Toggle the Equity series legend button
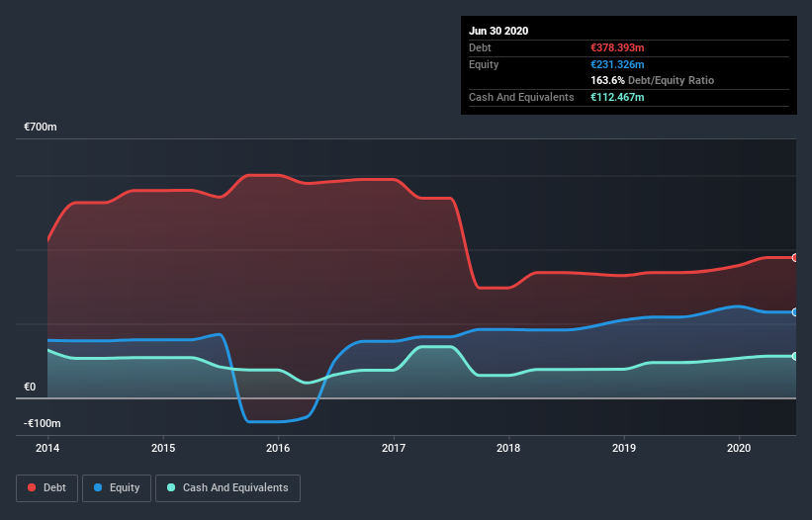Image resolution: width=812 pixels, height=520 pixels. click(x=117, y=488)
